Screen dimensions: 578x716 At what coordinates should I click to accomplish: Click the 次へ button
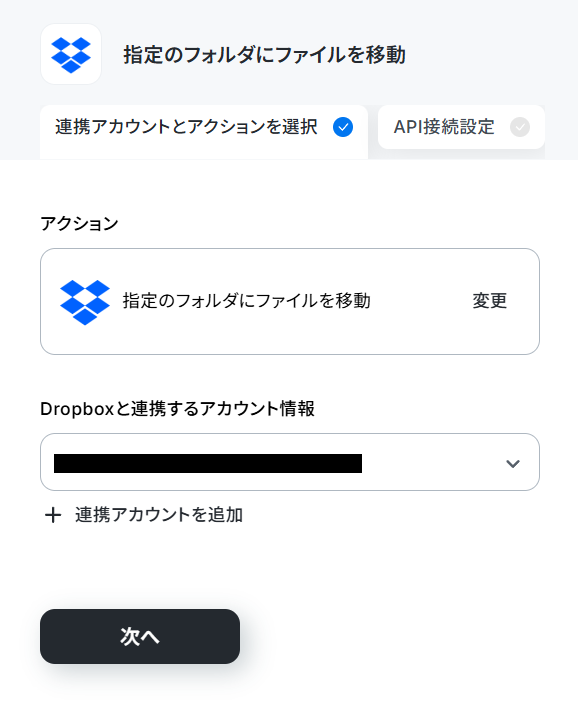140,636
